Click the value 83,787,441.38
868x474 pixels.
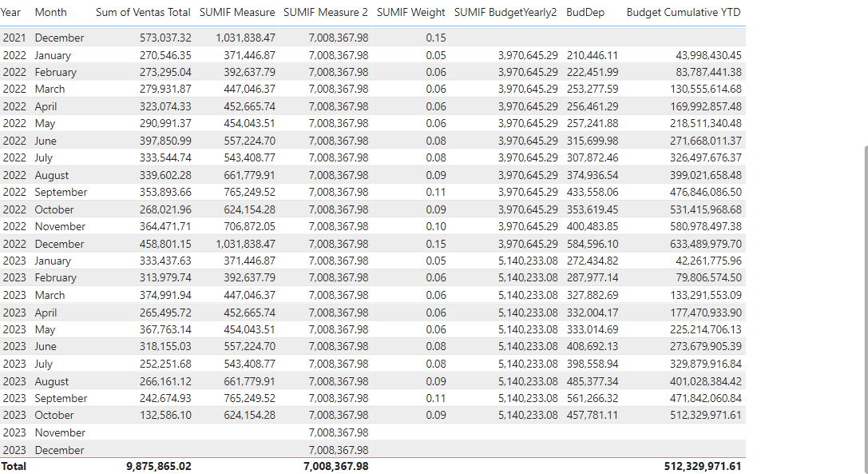[708, 72]
